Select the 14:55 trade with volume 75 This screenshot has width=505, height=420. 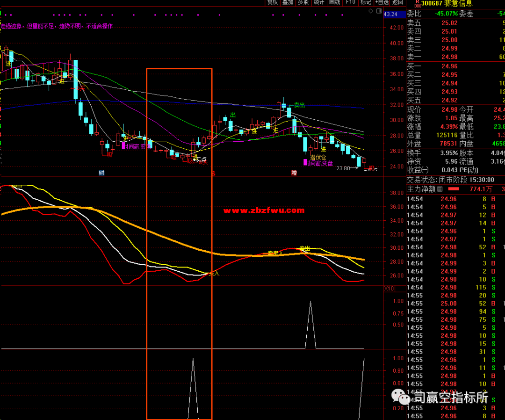pos(456,319)
